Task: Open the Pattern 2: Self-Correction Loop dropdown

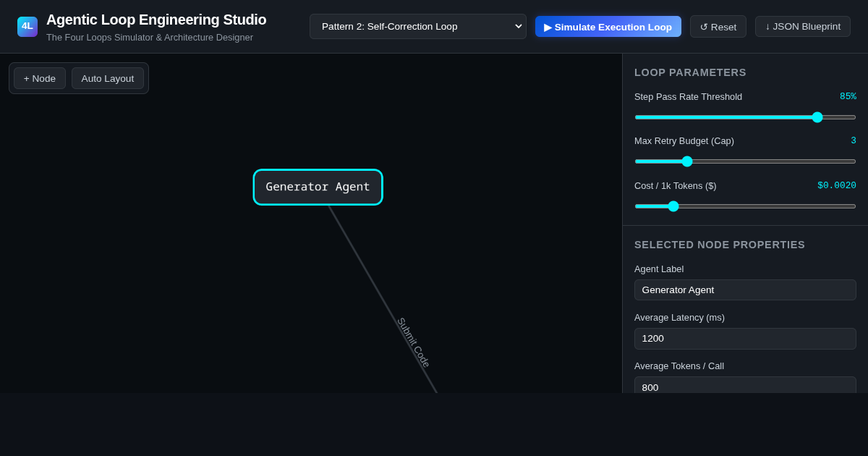Action: click(x=418, y=27)
